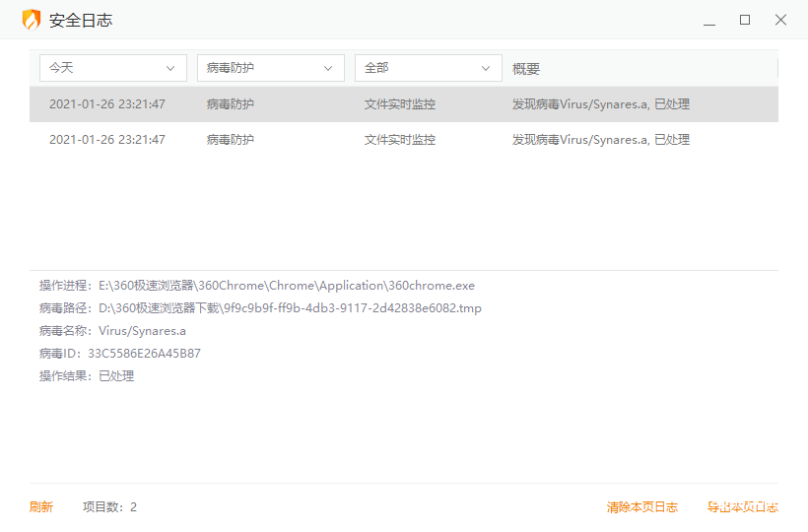Minimize the 安全日志 window
This screenshot has height=532, width=808.
(709, 20)
